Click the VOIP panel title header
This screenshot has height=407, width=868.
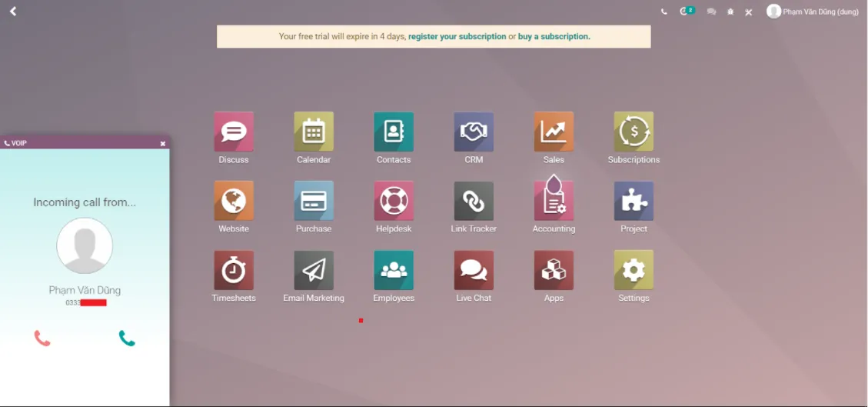click(x=85, y=143)
